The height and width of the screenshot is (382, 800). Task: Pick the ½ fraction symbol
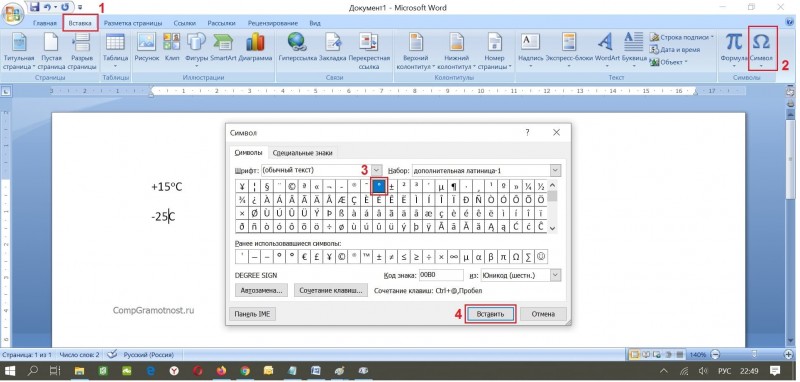(x=541, y=186)
